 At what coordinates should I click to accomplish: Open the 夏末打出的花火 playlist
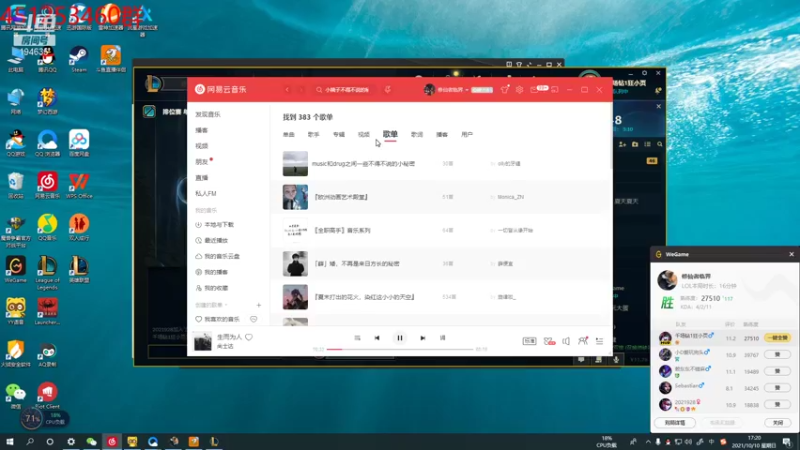[x=364, y=297]
